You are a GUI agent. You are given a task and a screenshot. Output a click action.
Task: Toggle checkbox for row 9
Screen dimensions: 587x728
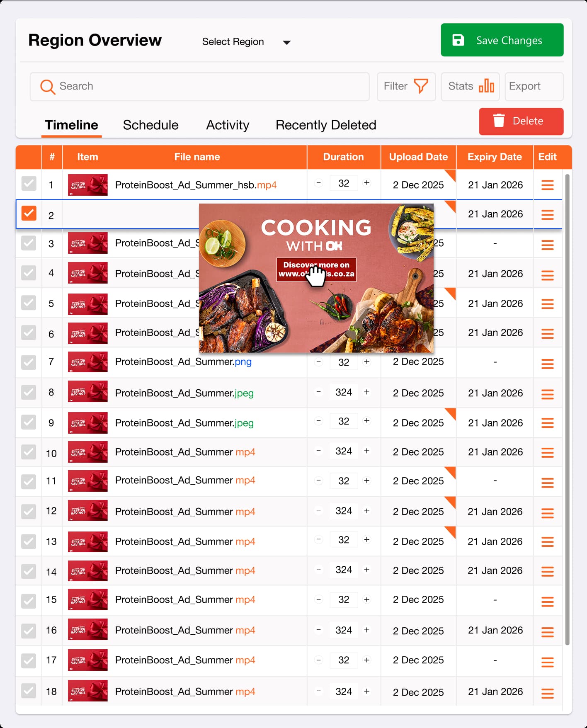[x=29, y=422]
